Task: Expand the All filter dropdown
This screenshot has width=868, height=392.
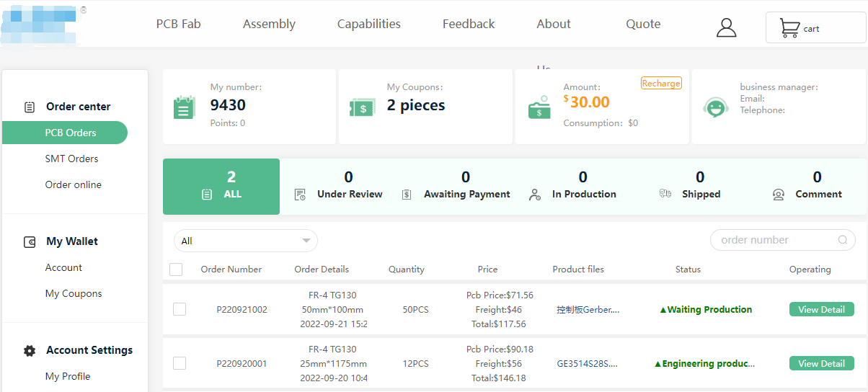Action: click(x=245, y=241)
